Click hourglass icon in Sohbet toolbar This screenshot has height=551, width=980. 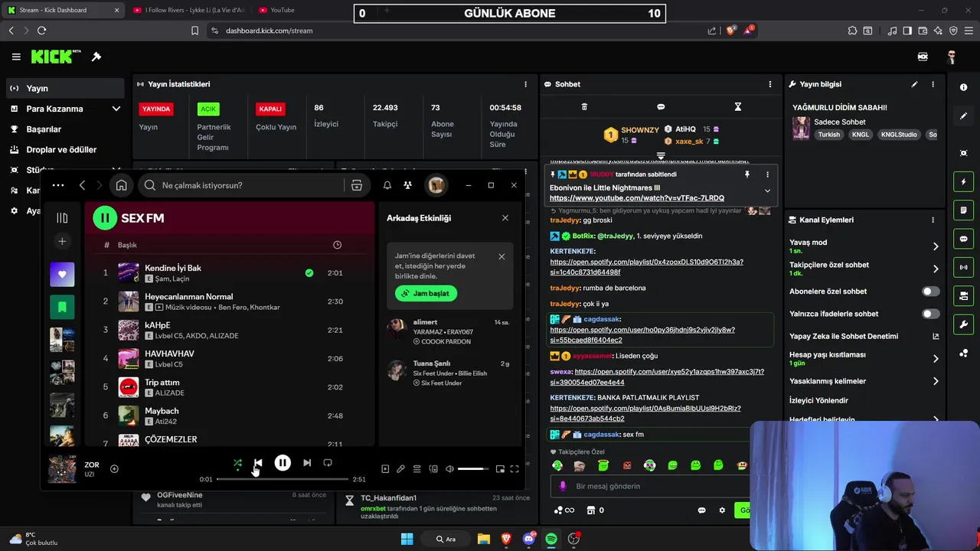pos(738,107)
